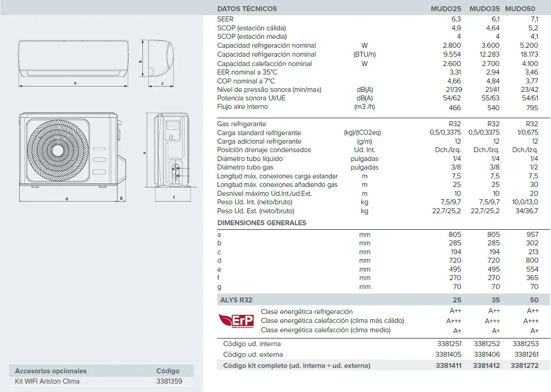
Task: Click WiFi kit code 3381359
Action: [x=169, y=381]
